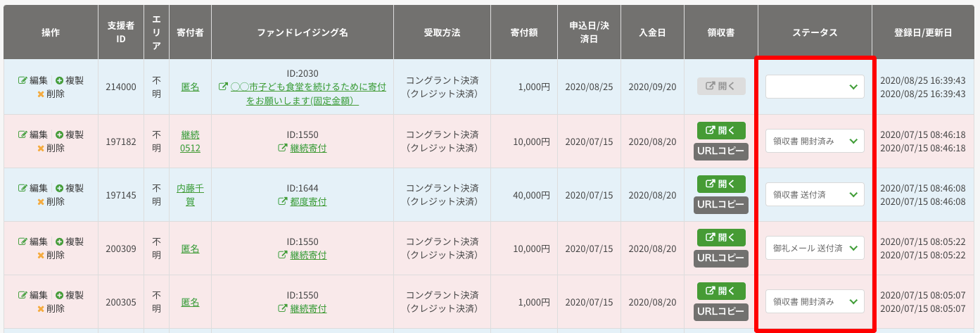The image size is (980, 333).
Task: Delete the row of supporter 197145
Action: pos(51,201)
